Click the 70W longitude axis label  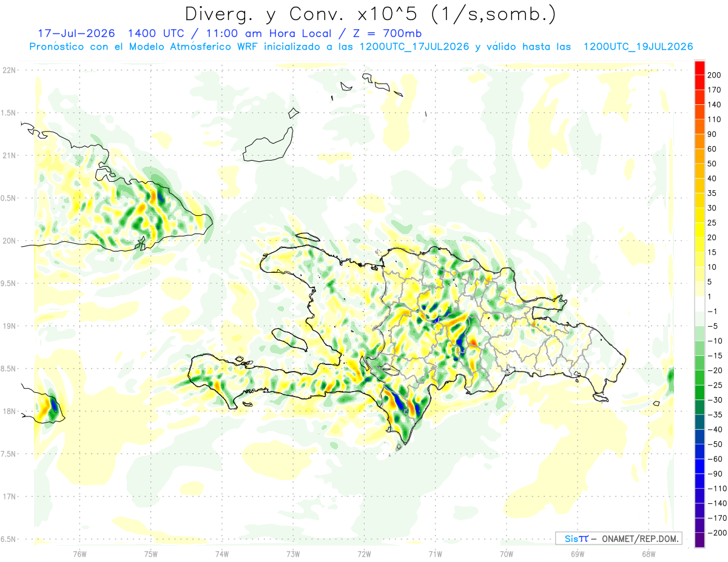(x=507, y=554)
